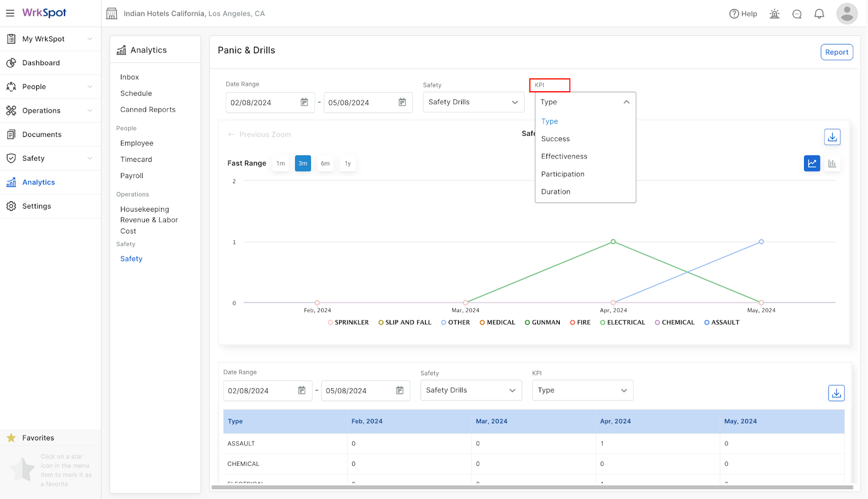Click the chart end date field 05/08/2024

point(368,102)
